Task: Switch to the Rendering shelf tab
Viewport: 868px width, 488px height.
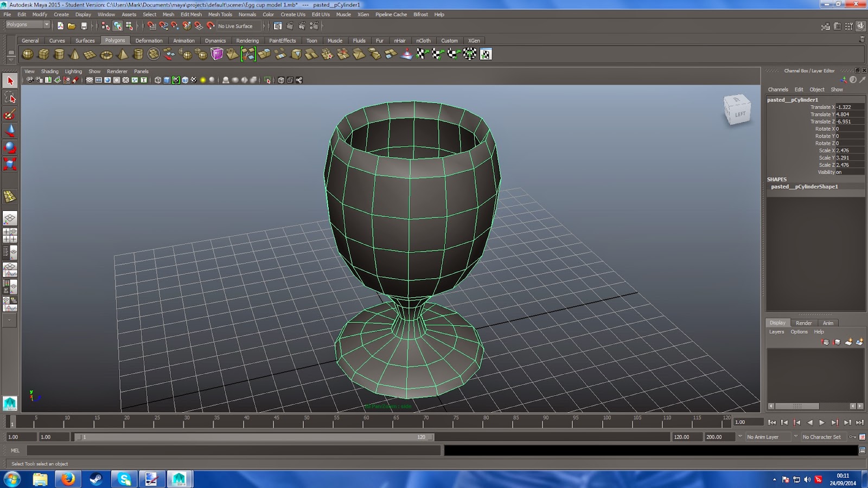Action: point(247,41)
